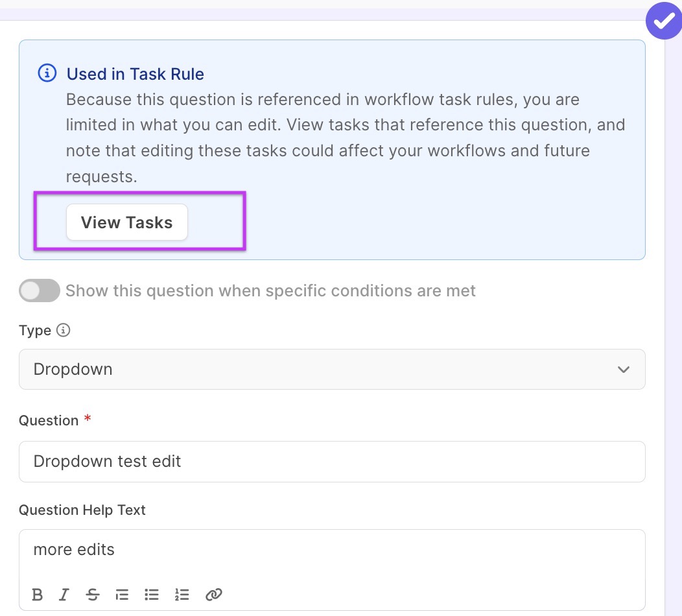Insert a numbered list in help text
Viewport: 682px width, 616px height.
[182, 594]
